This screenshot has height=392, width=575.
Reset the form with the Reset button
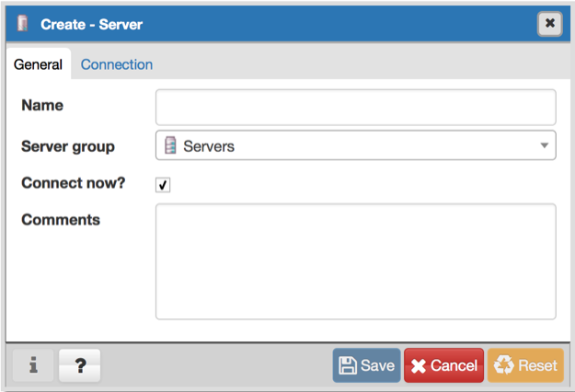525,365
